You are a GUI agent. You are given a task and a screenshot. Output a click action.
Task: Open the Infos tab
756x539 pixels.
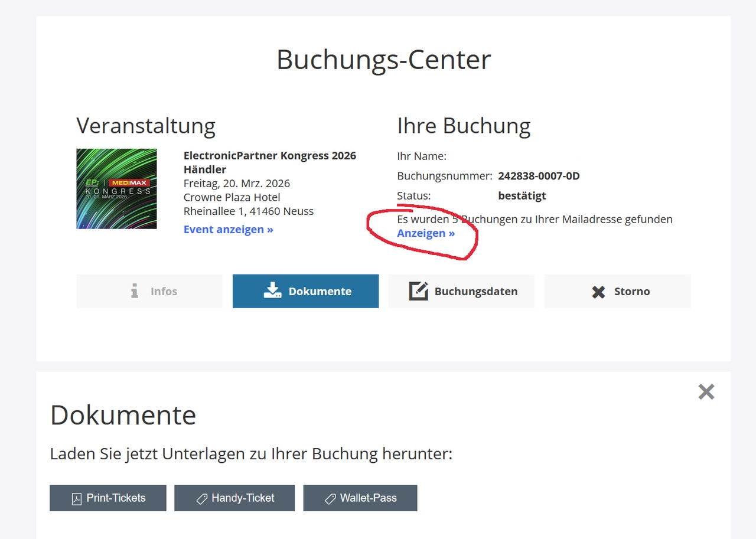tap(149, 291)
